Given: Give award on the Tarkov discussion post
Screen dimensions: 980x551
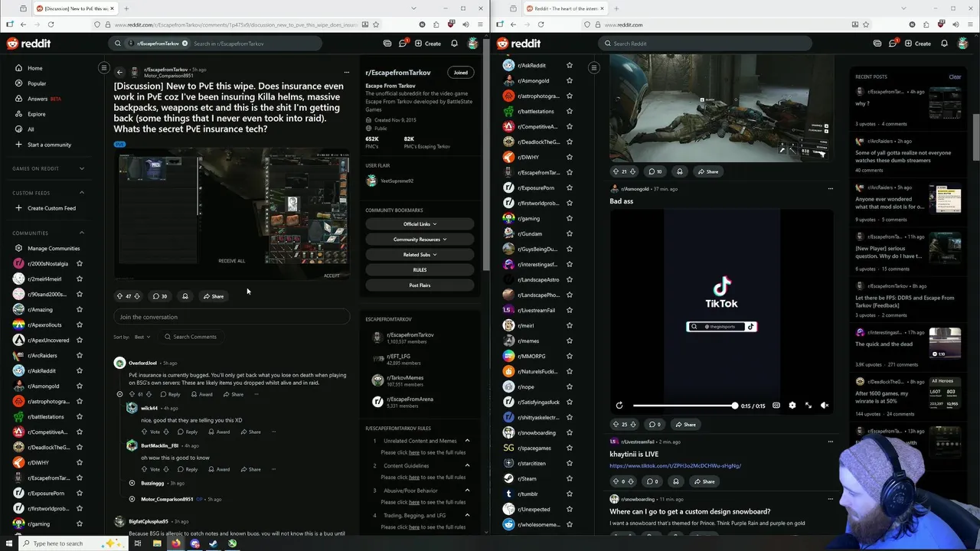Looking at the screenshot, I should click(185, 296).
